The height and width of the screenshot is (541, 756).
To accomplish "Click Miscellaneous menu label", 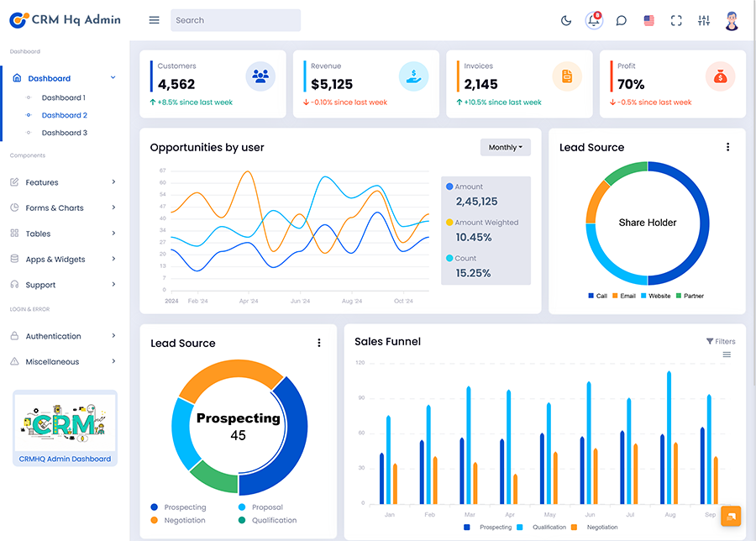I will (52, 361).
